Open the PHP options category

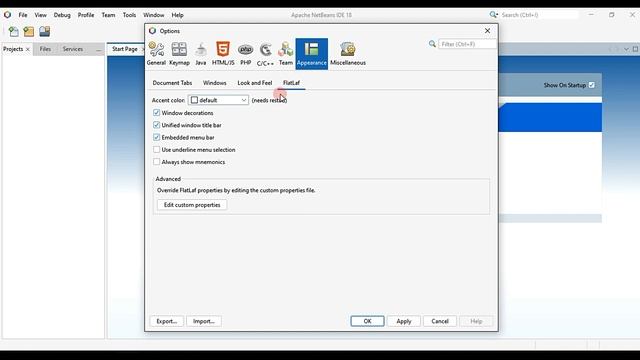[245, 53]
